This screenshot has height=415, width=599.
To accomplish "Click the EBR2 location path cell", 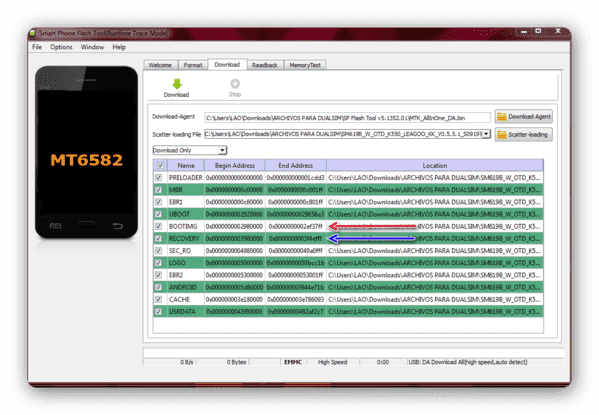I will [x=435, y=275].
